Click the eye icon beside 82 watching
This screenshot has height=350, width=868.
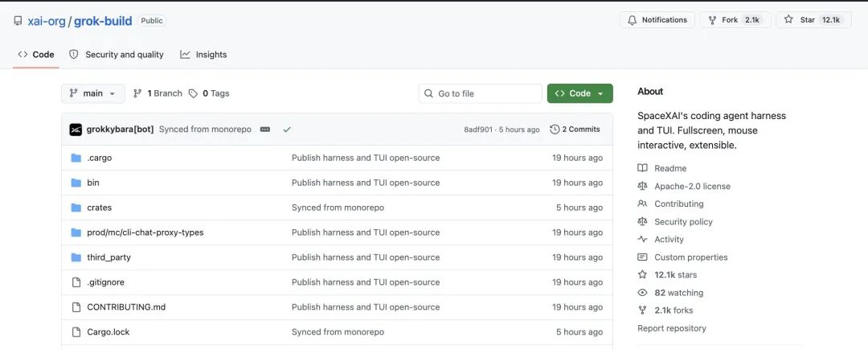point(642,292)
